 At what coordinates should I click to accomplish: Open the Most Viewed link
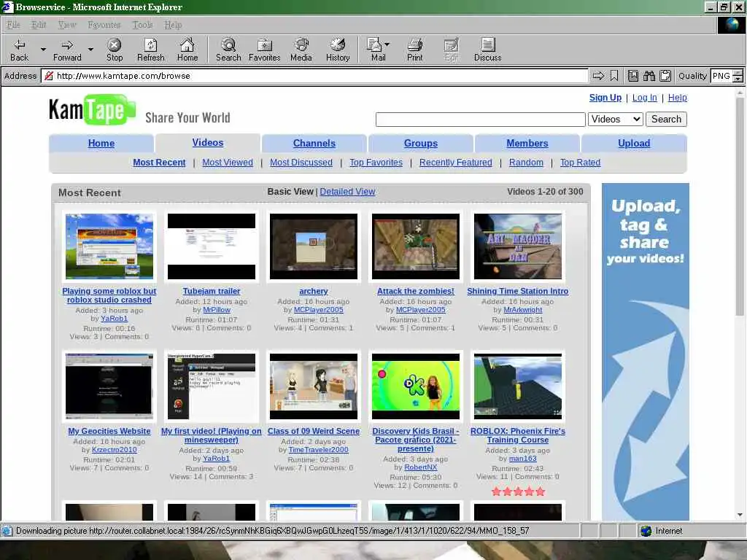228,163
